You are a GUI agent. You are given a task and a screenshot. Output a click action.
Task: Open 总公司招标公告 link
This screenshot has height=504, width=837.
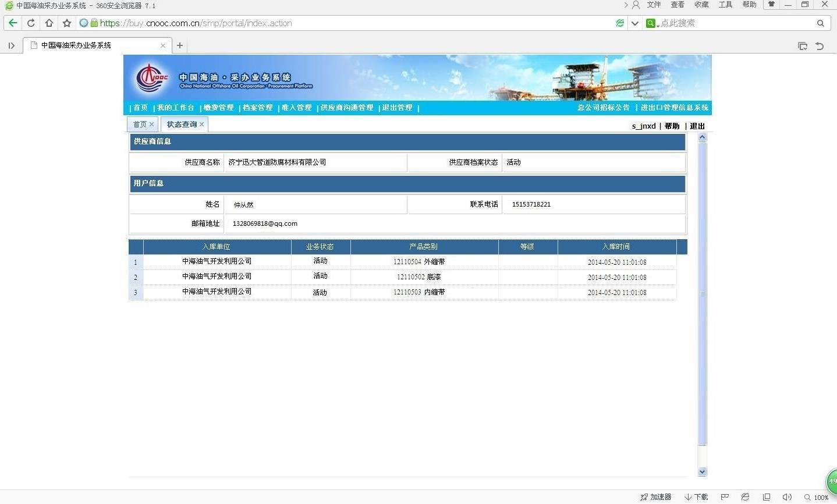click(x=604, y=108)
